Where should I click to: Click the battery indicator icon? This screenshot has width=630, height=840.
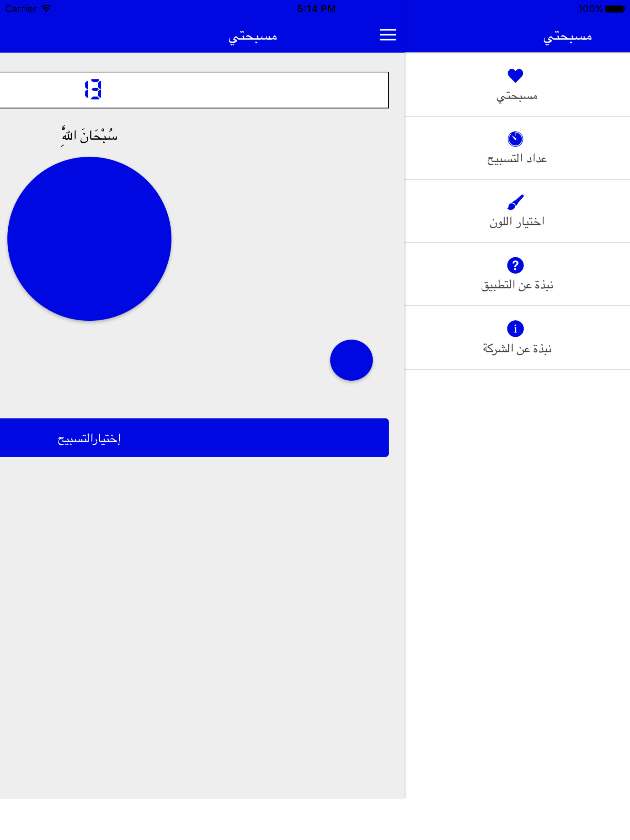pos(615,8)
